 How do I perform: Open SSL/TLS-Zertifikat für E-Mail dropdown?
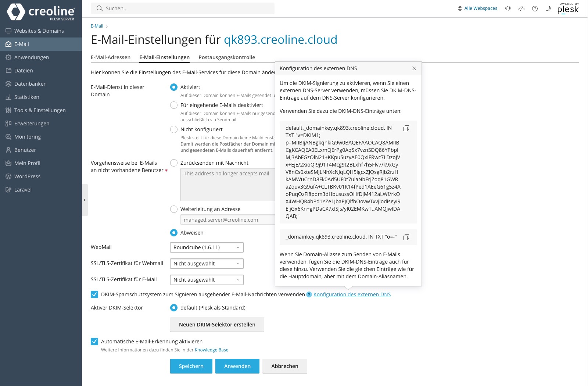click(x=207, y=280)
